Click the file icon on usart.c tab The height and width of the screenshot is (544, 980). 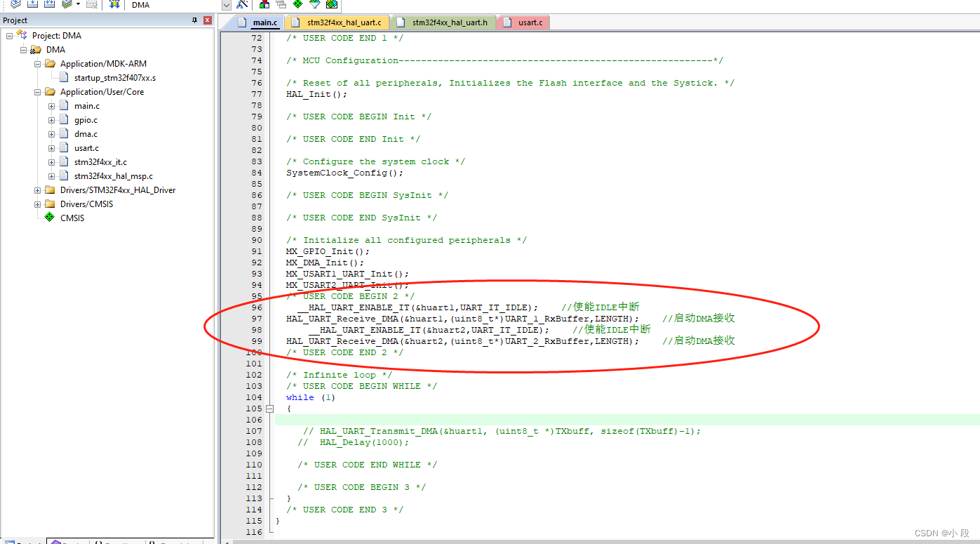click(509, 22)
